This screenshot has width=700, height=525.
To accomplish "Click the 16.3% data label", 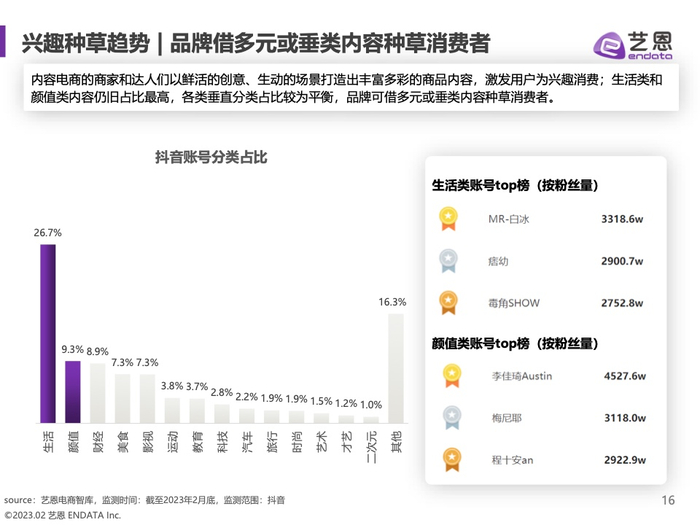I will point(392,302).
